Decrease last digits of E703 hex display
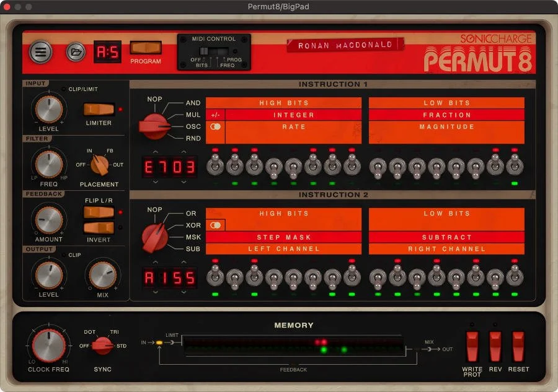This screenshot has width=558, height=392. (x=184, y=182)
